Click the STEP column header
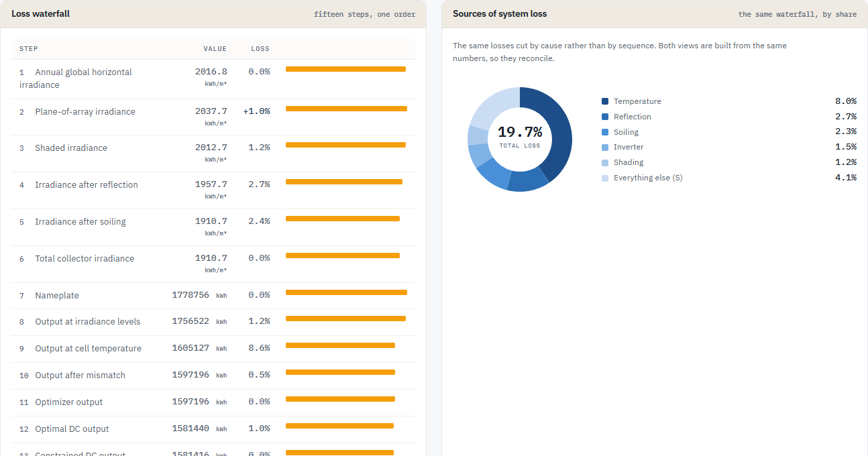Screen dimensions: 868x456 29,49
